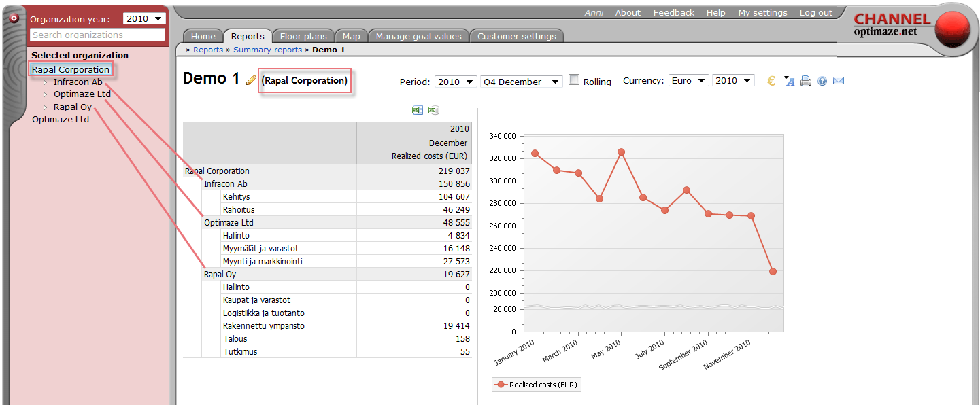
Task: Open the Manage goal values tab
Action: (418, 37)
